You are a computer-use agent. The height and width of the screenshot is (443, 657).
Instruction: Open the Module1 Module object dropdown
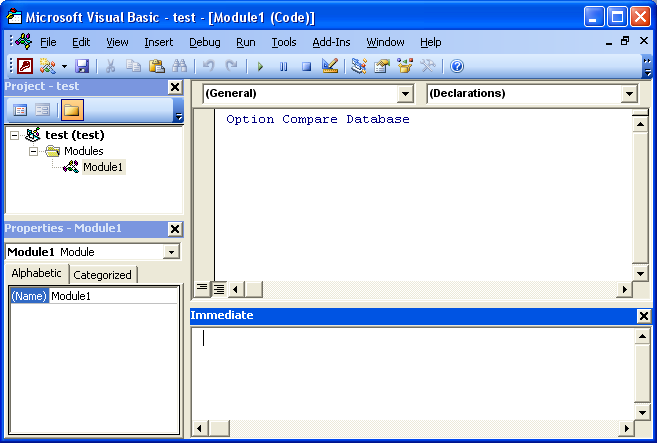[x=171, y=252]
